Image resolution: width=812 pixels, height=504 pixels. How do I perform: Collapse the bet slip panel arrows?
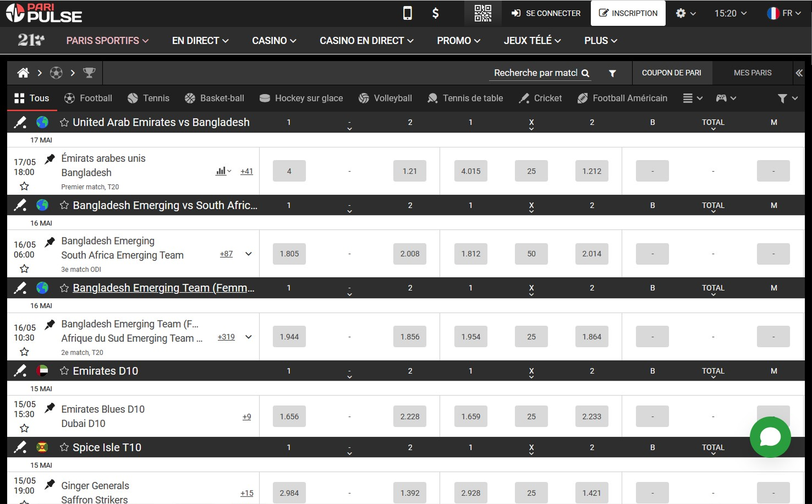(x=799, y=73)
